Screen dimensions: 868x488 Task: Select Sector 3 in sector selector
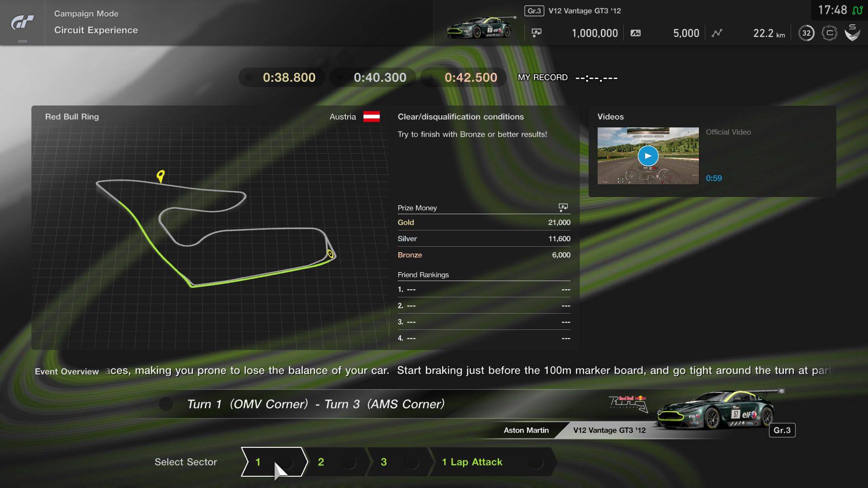pos(384,462)
